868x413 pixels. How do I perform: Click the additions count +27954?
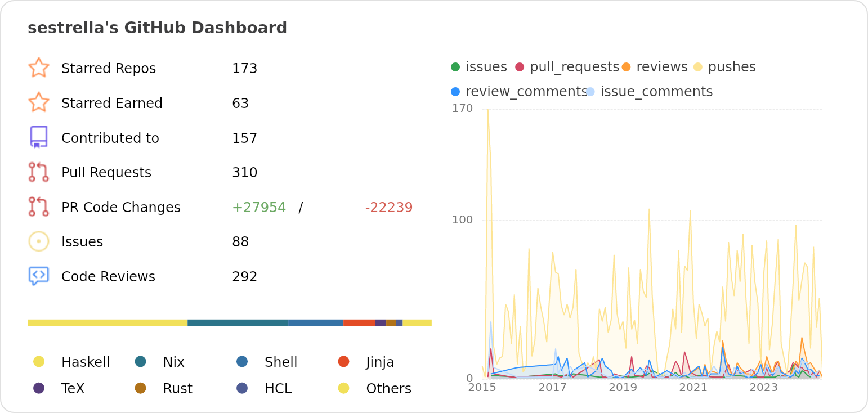pos(259,208)
